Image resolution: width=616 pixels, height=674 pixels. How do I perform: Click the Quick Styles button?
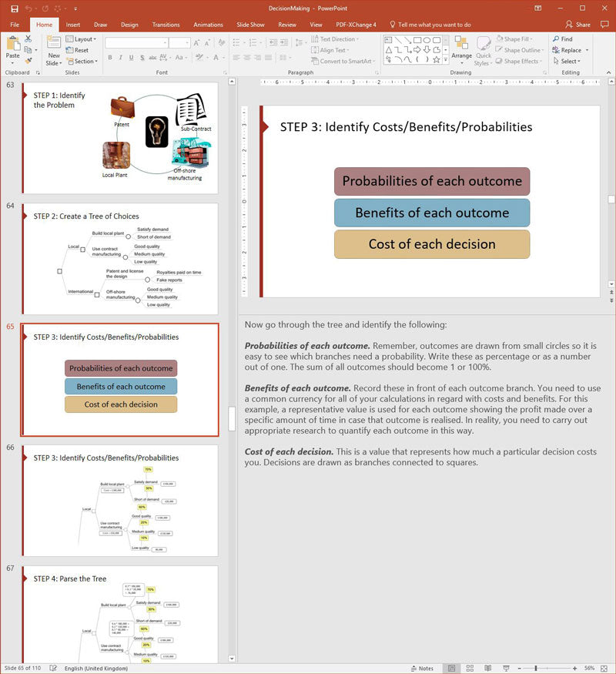point(484,51)
